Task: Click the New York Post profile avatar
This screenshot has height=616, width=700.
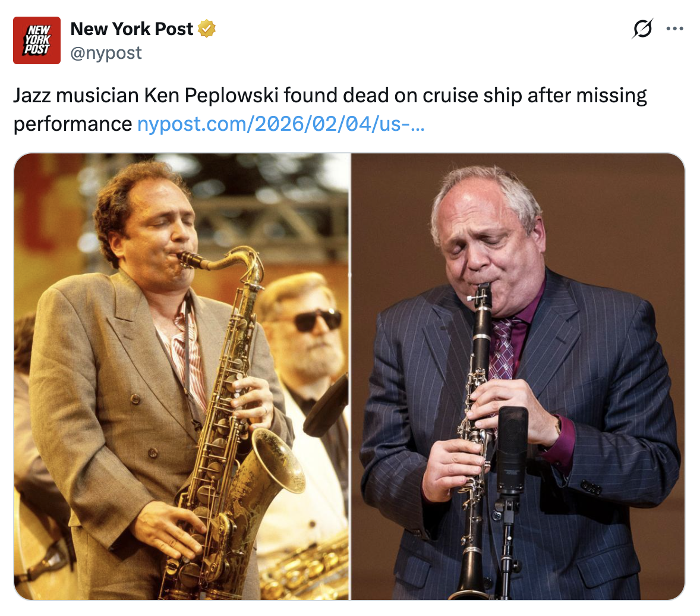Action: (37, 40)
